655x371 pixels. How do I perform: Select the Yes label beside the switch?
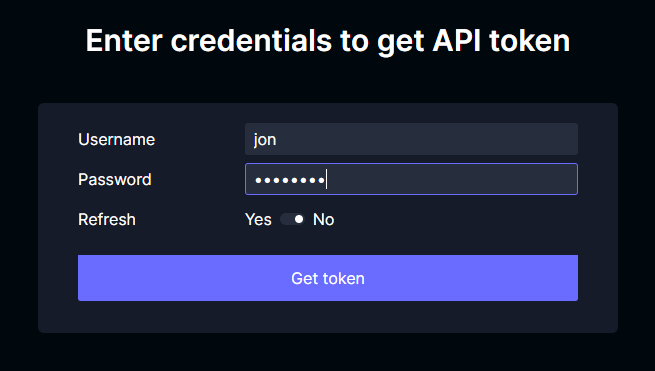click(258, 219)
